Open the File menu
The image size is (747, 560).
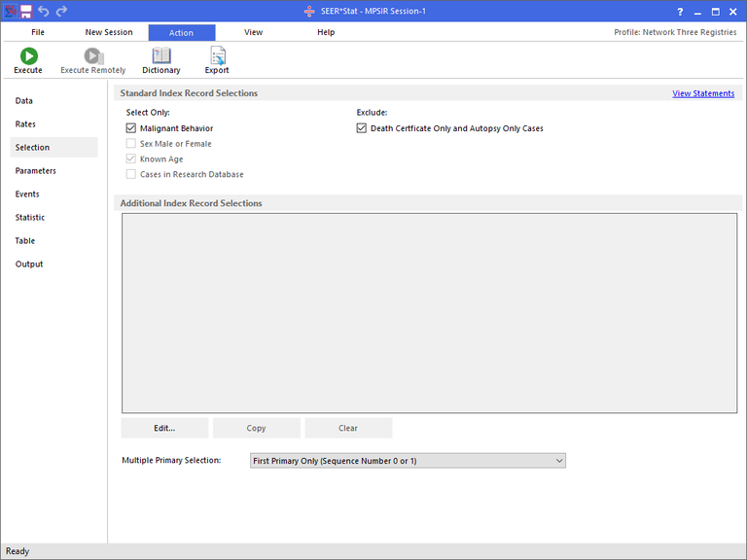click(x=38, y=32)
